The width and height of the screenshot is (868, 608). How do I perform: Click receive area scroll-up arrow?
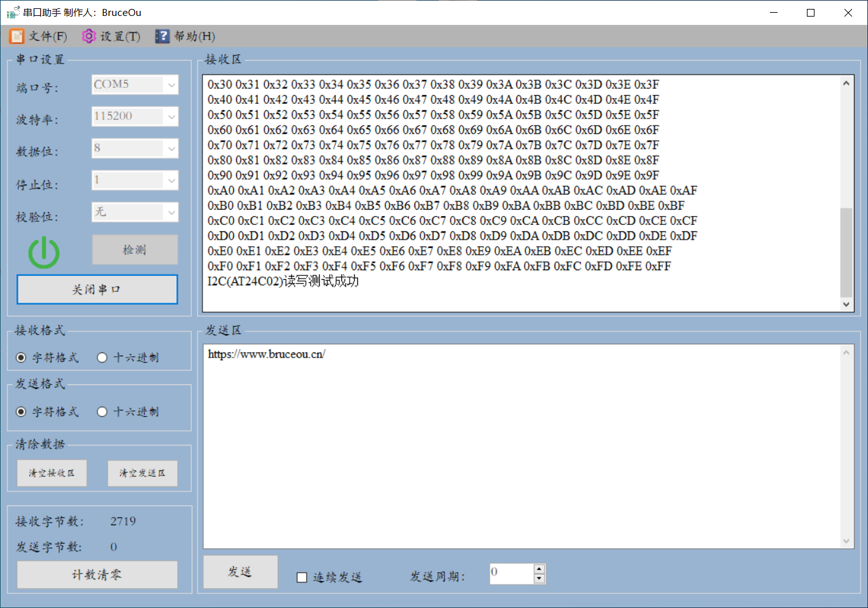[846, 83]
